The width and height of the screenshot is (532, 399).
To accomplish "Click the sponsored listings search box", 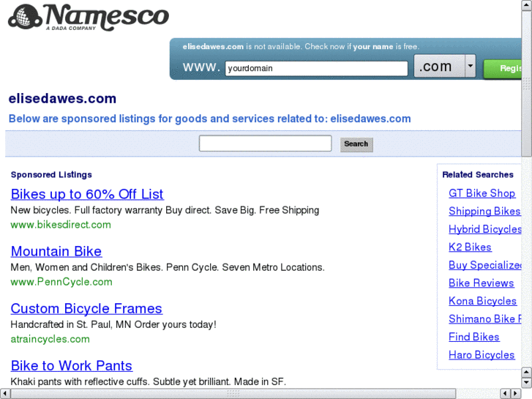I will tap(266, 143).
